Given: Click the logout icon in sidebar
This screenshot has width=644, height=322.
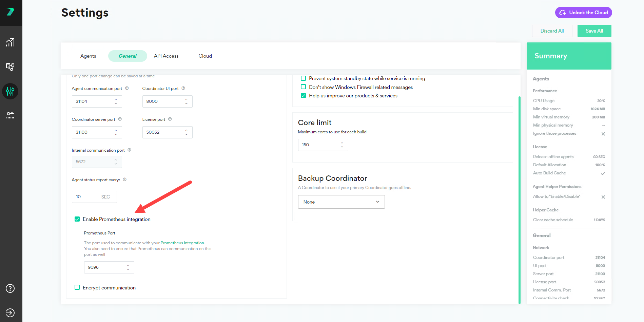Looking at the screenshot, I should click(x=10, y=313).
